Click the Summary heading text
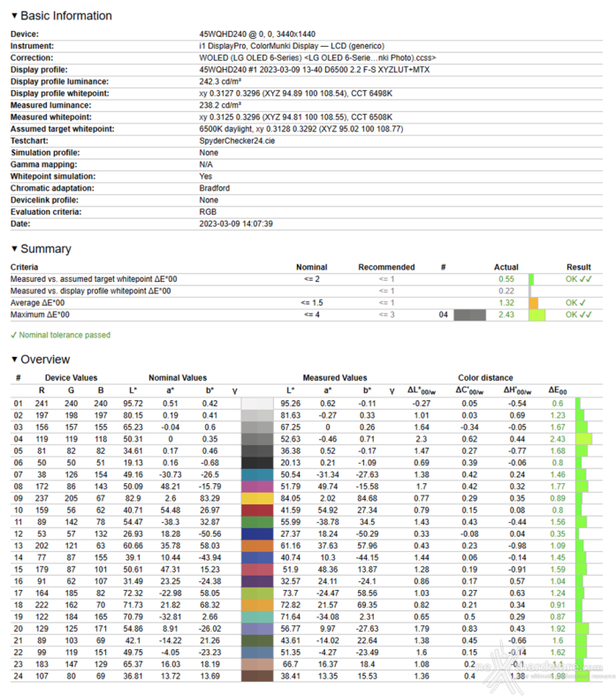Image resolution: width=616 pixels, height=696 pixels. 46,249
